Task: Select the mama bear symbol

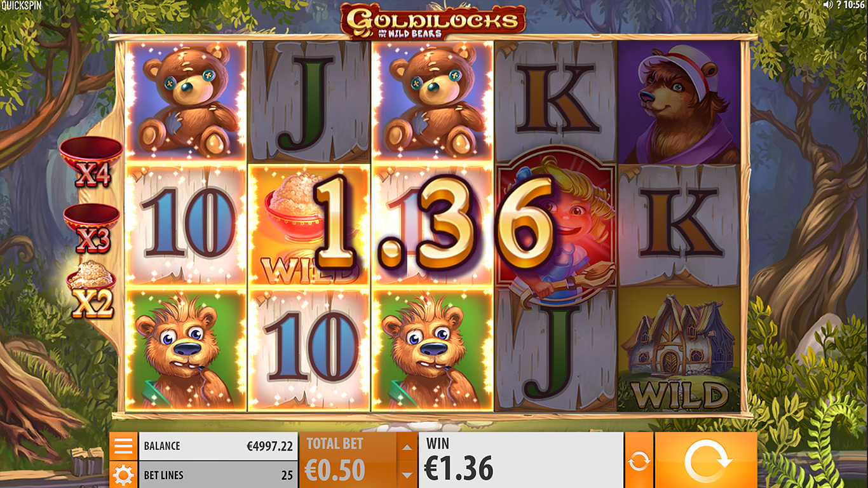Action: [679, 102]
